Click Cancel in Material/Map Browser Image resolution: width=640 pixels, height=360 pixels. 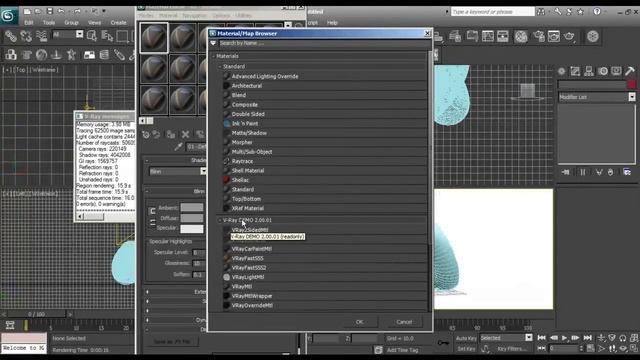coord(404,322)
